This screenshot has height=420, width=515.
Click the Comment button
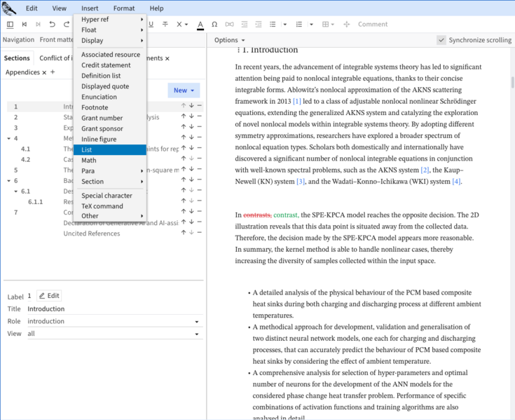coord(373,25)
